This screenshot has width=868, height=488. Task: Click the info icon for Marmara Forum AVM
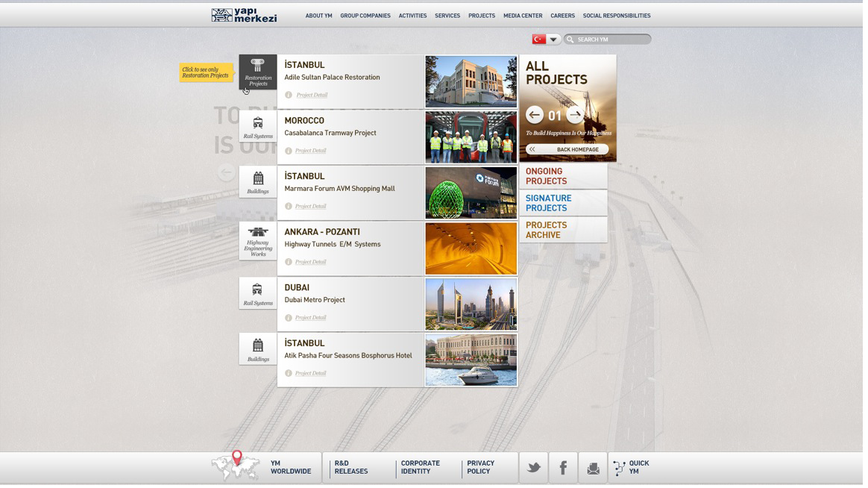[x=289, y=207]
